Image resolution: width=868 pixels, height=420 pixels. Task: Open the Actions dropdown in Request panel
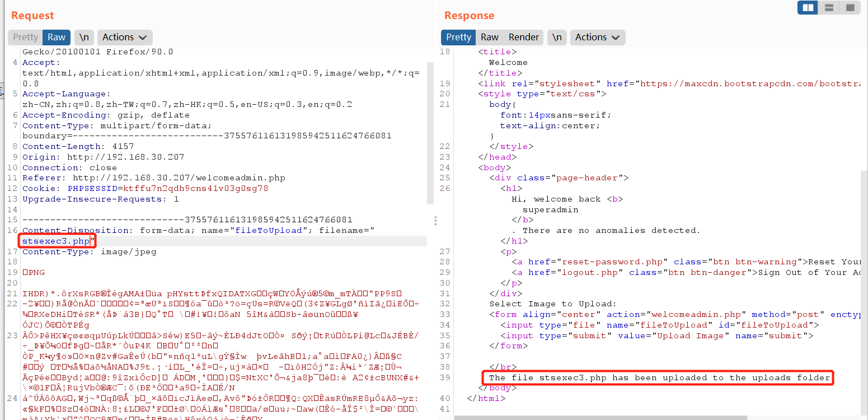point(125,37)
